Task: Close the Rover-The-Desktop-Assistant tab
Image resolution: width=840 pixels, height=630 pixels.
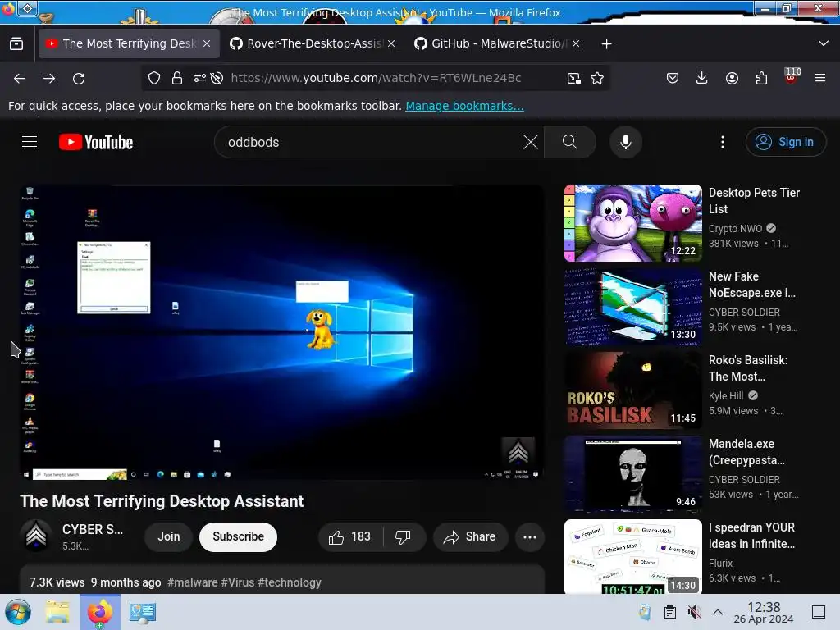Action: coord(391,43)
